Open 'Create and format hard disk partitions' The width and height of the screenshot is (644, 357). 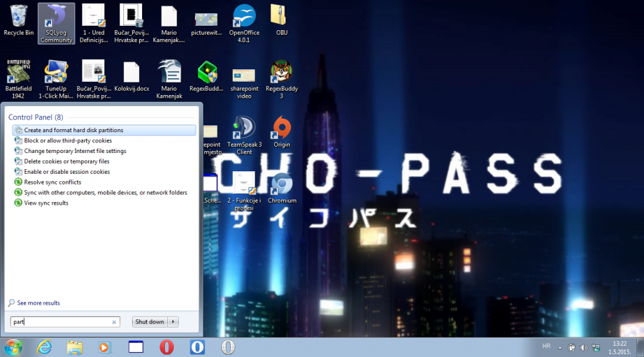(x=104, y=130)
